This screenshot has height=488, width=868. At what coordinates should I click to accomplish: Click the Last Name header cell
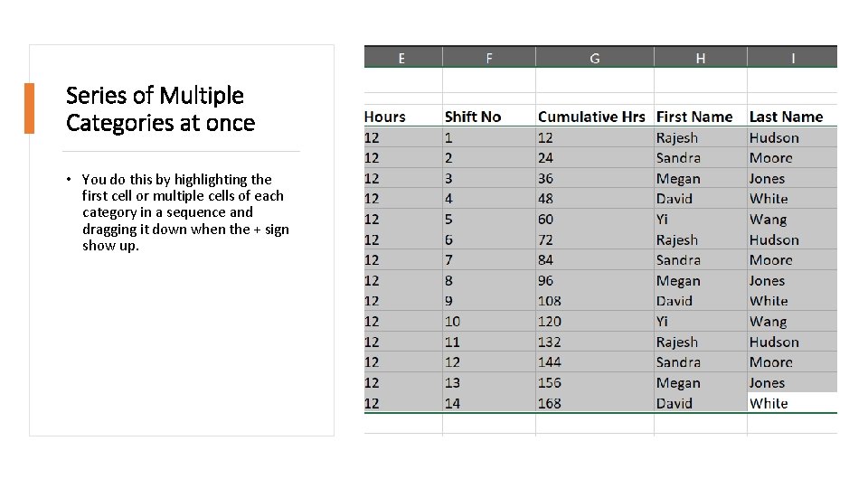[x=792, y=117]
